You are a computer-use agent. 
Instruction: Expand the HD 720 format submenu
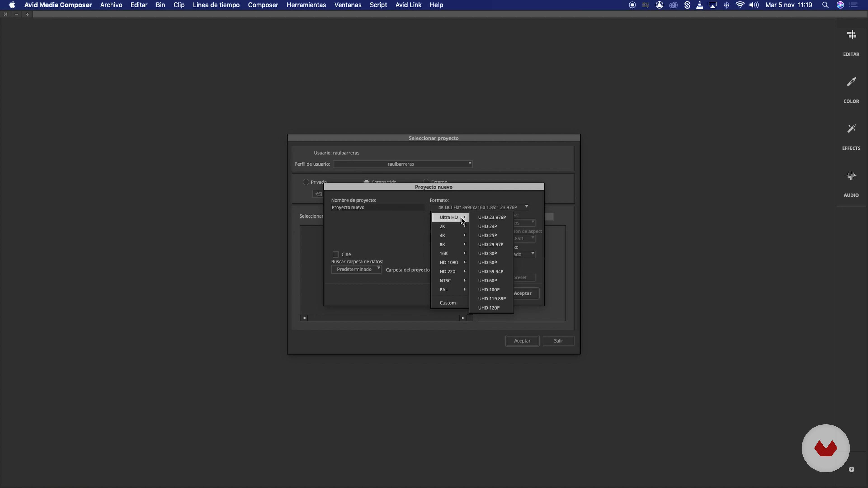pyautogui.click(x=450, y=272)
